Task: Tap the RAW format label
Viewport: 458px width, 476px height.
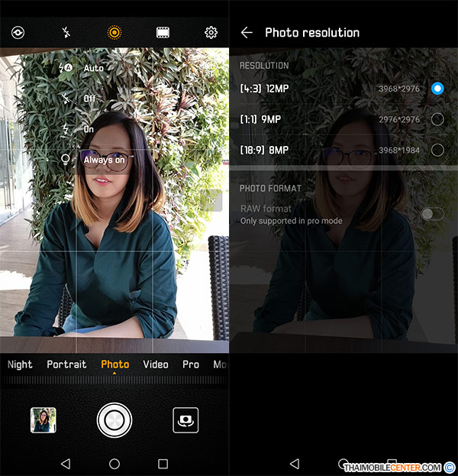Action: 266,209
